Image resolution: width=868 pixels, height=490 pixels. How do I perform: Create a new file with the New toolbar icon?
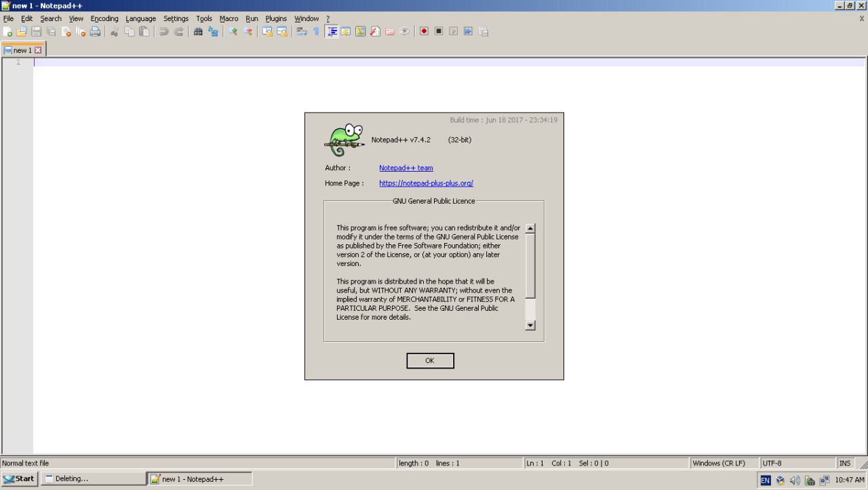7,31
